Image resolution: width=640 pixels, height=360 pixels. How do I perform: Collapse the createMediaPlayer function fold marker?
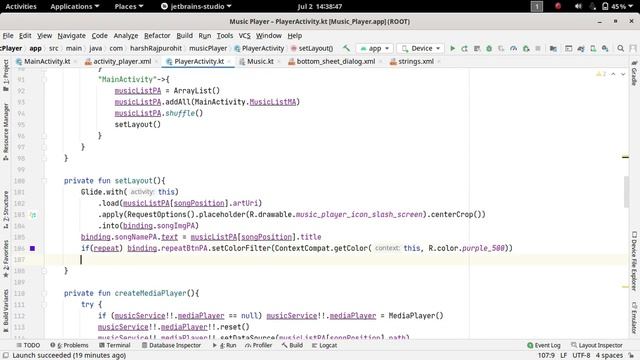[44, 293]
